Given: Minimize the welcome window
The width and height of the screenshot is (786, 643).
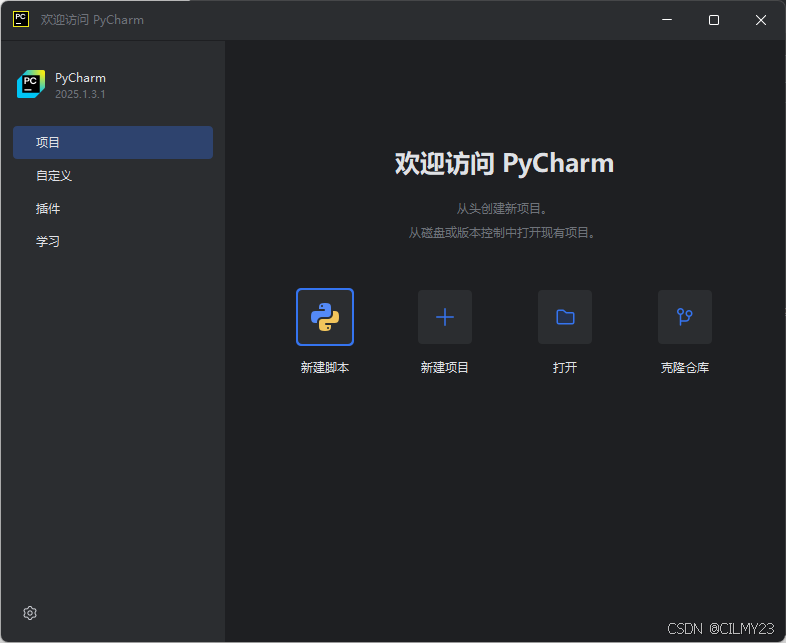Looking at the screenshot, I should pos(667,20).
